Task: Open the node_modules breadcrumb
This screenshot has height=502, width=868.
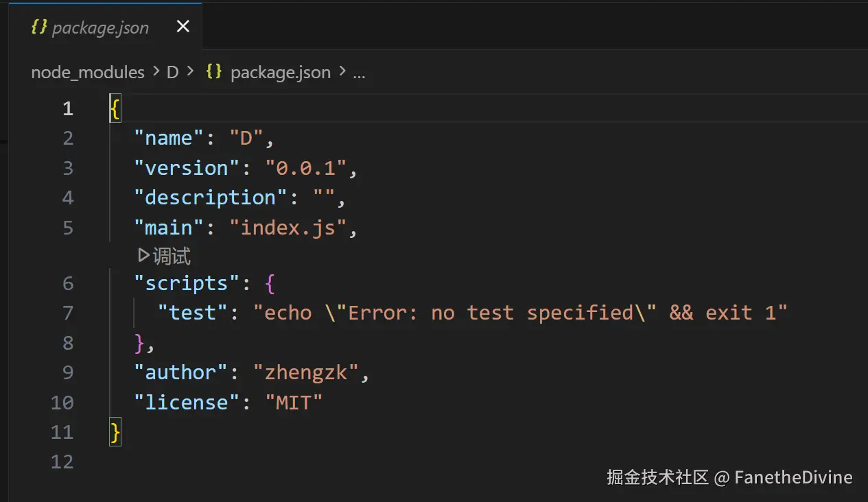Action: click(x=88, y=73)
